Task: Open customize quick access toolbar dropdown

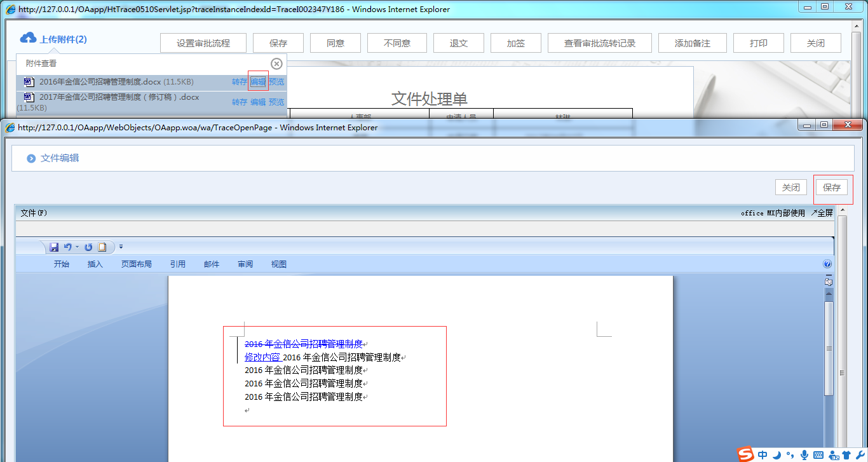Action: 121,247
